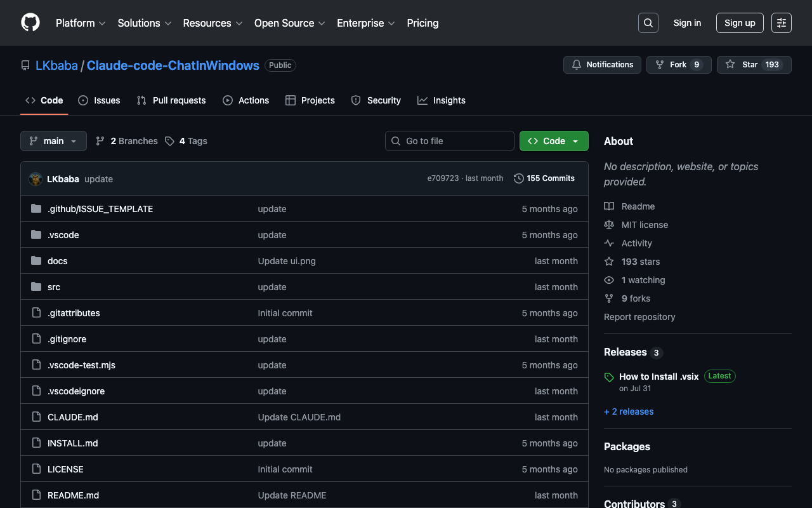Click the appearance settings icon in header
Viewport: 812px width, 508px height.
tap(781, 23)
